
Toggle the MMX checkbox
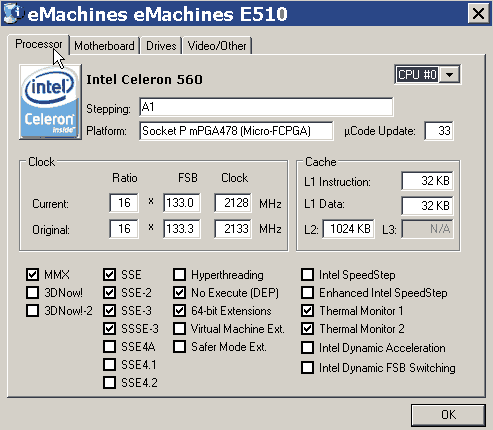coord(32,275)
